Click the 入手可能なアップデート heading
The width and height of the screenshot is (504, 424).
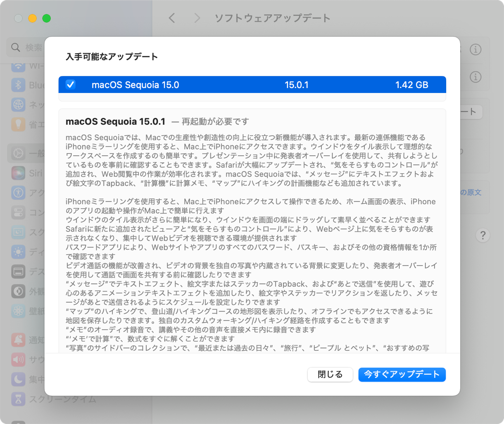(x=112, y=57)
